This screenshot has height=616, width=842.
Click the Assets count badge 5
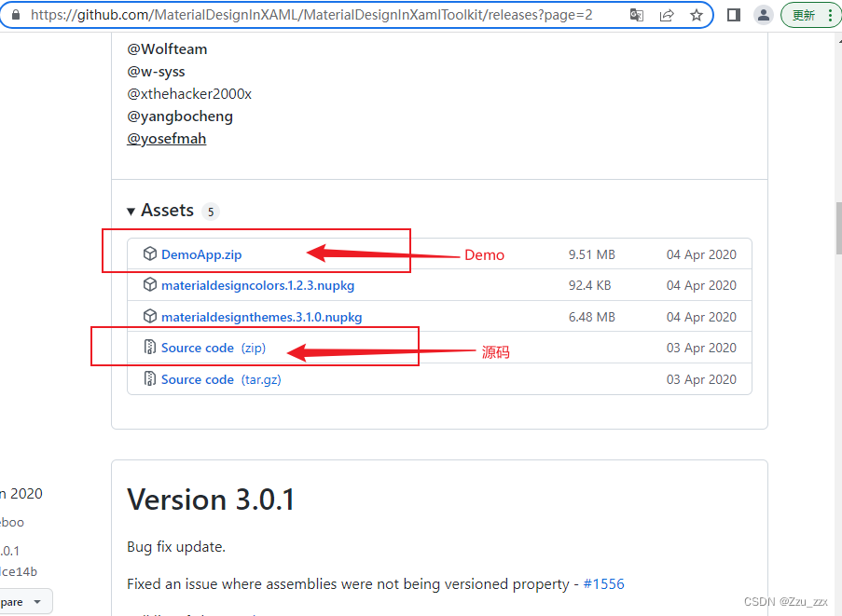[x=211, y=212]
